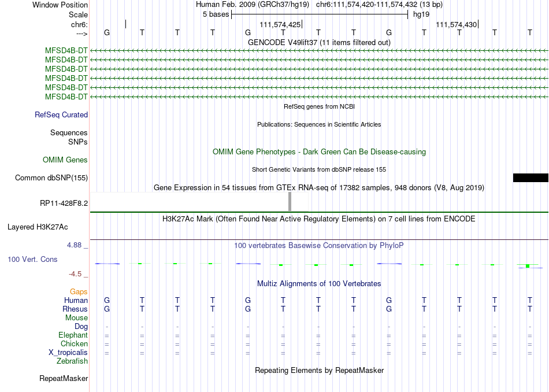Open the GTEx Gene Expression in 54 tissues title
Screen dimensions: 549x392
pyautogui.click(x=319, y=188)
